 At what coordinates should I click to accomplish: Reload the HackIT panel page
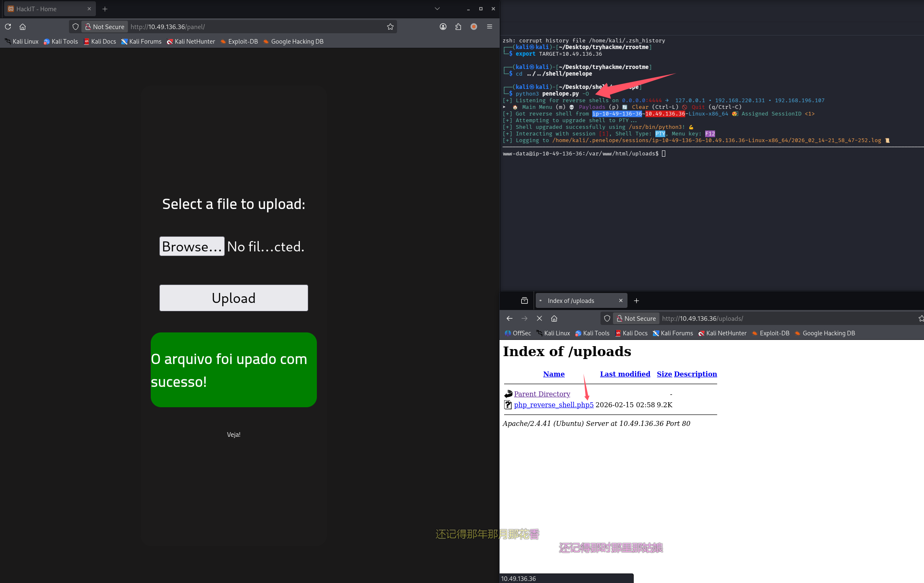pyautogui.click(x=8, y=27)
